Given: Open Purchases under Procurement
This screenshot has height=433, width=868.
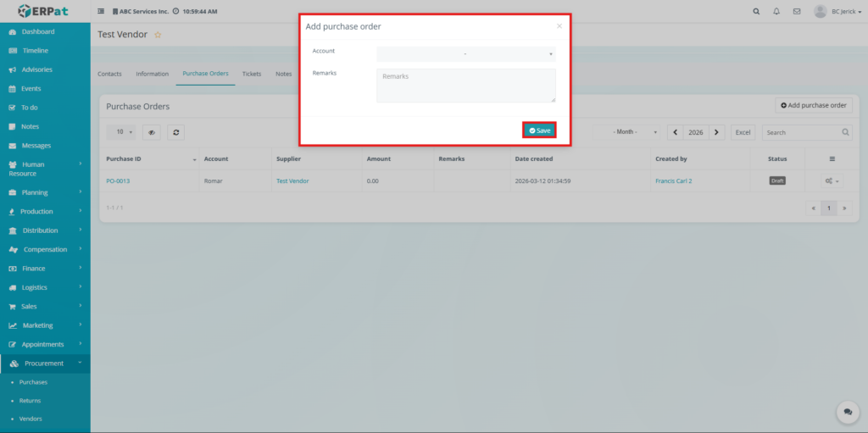Looking at the screenshot, I should (33, 382).
